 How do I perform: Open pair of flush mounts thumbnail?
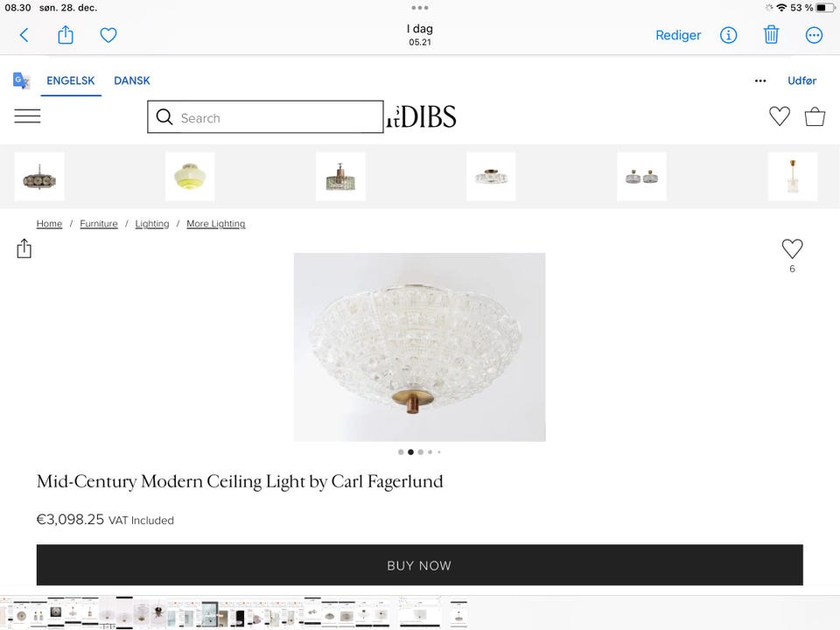click(x=641, y=177)
